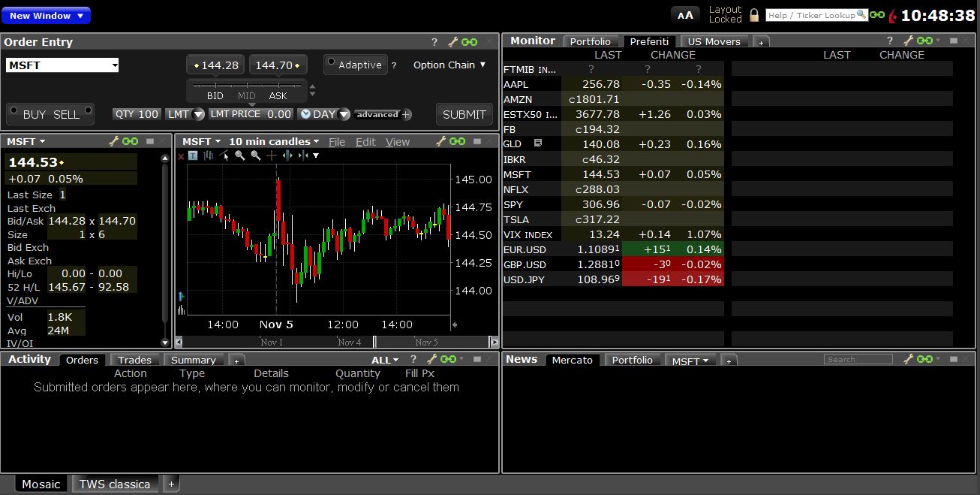Click expand time axis icon

[x=287, y=155]
